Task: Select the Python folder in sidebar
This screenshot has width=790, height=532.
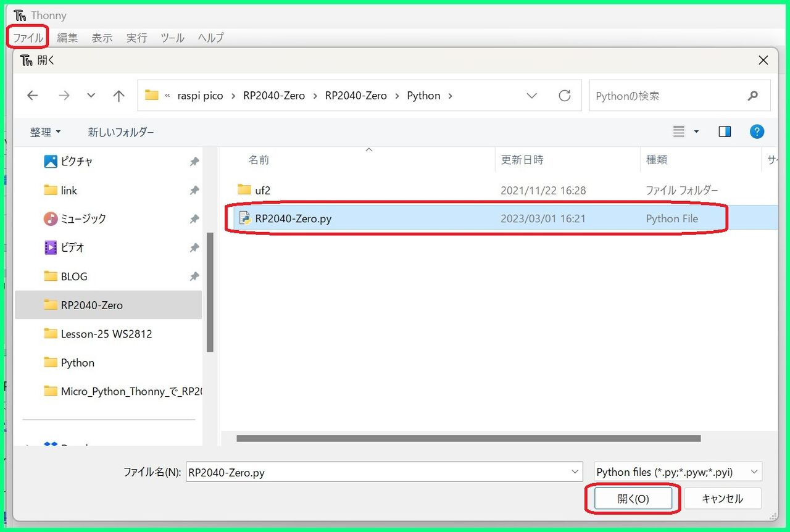Action: pyautogui.click(x=108, y=362)
